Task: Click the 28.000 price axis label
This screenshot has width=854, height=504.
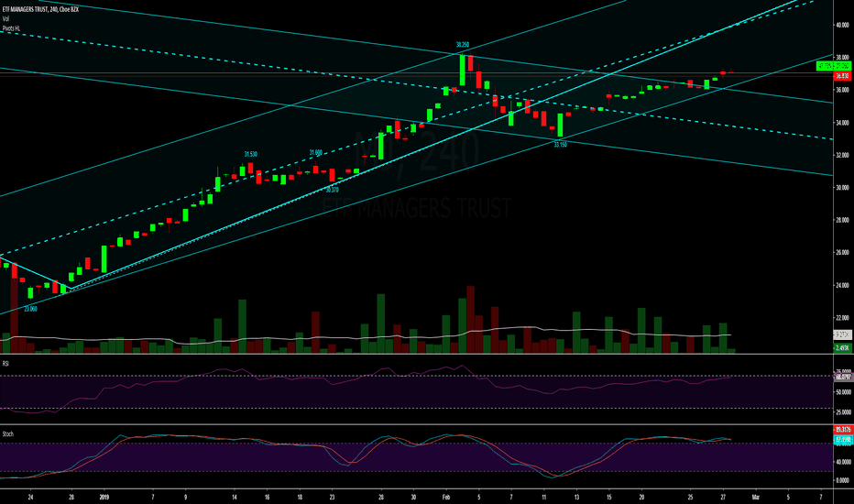Action: [842, 220]
